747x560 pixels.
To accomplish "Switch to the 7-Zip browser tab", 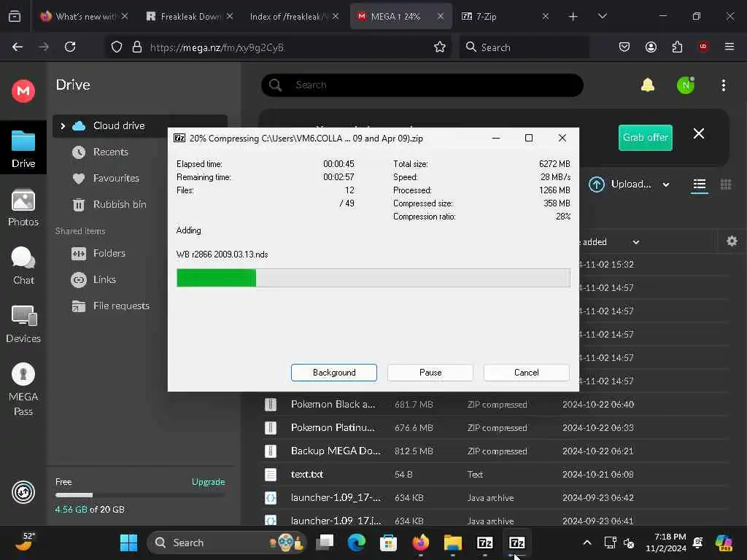I will 505,16.
